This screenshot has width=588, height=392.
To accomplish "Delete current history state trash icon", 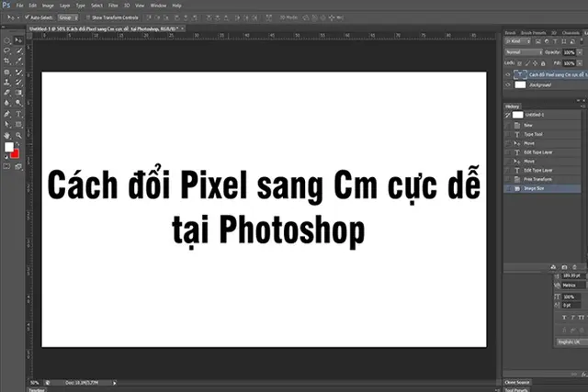I will [575, 267].
